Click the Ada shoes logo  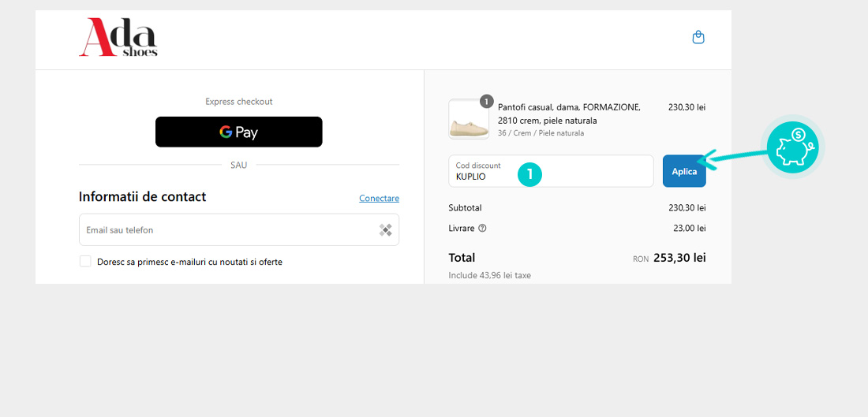point(118,39)
